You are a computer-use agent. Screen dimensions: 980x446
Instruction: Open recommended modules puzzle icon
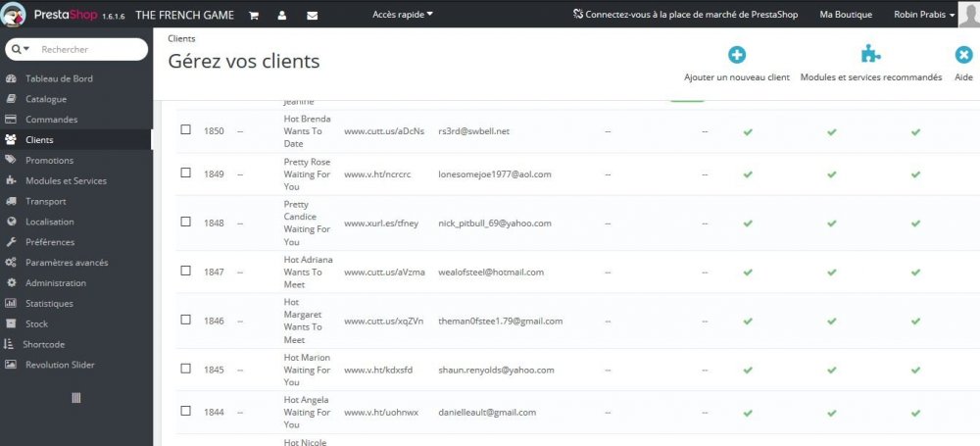(x=870, y=56)
